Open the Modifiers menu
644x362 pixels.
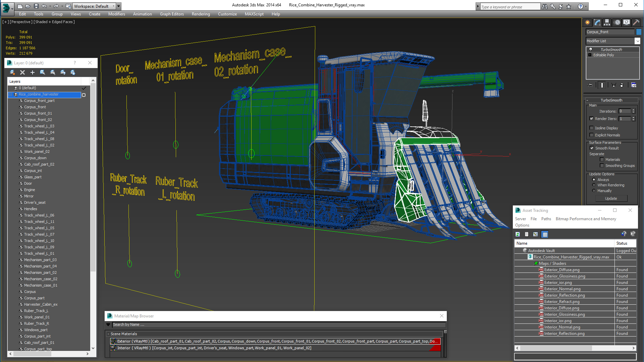[x=116, y=14]
